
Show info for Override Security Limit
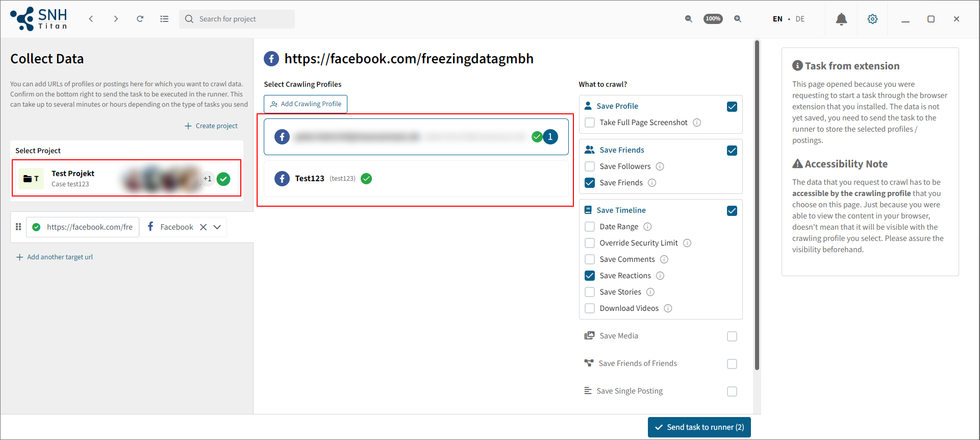pyautogui.click(x=687, y=243)
